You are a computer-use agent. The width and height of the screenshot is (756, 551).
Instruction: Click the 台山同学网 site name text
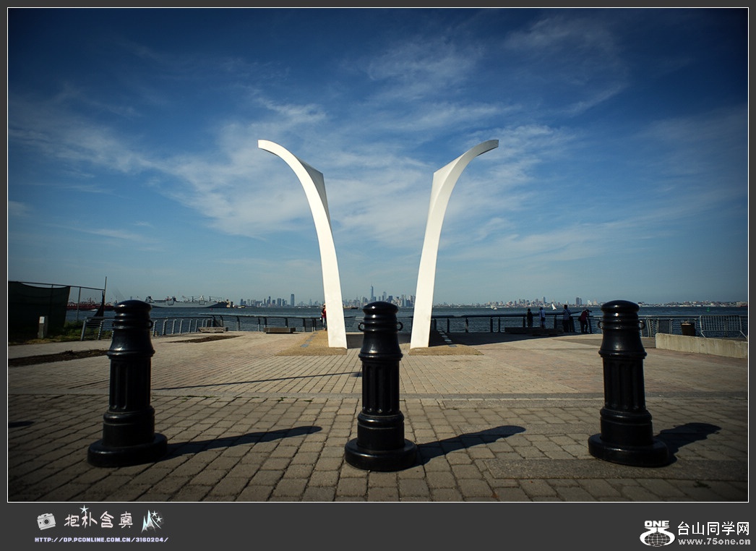pyautogui.click(x=713, y=528)
